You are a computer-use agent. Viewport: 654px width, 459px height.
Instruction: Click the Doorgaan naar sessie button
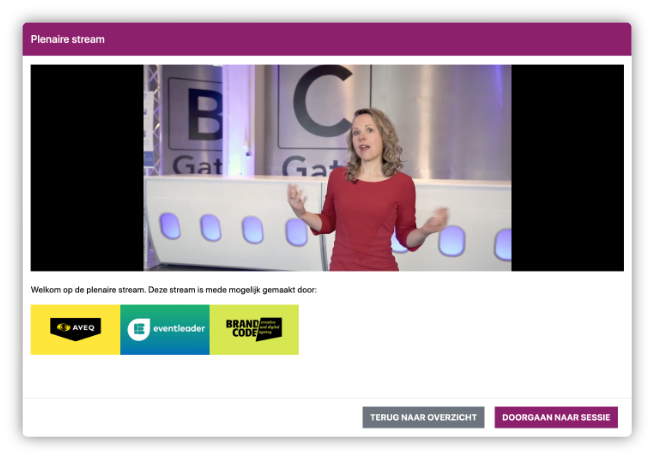tap(556, 417)
